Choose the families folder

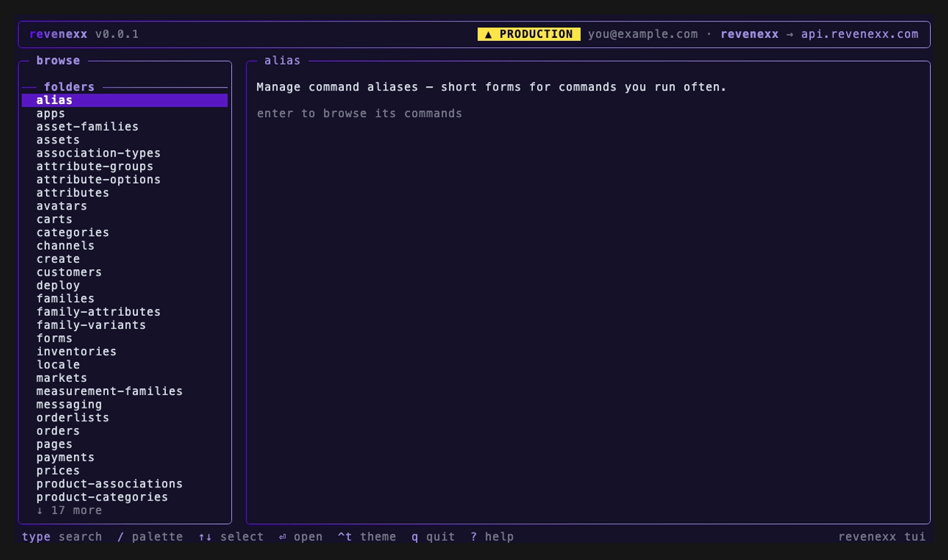coord(124,299)
